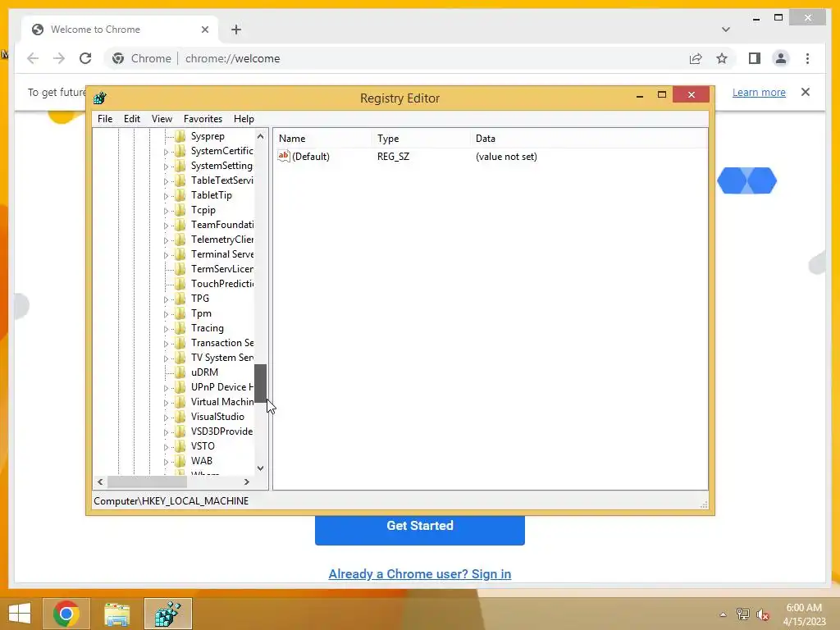Image resolution: width=840 pixels, height=630 pixels.
Task: Click the tree horizontal scroll right arrow
Action: (246, 482)
